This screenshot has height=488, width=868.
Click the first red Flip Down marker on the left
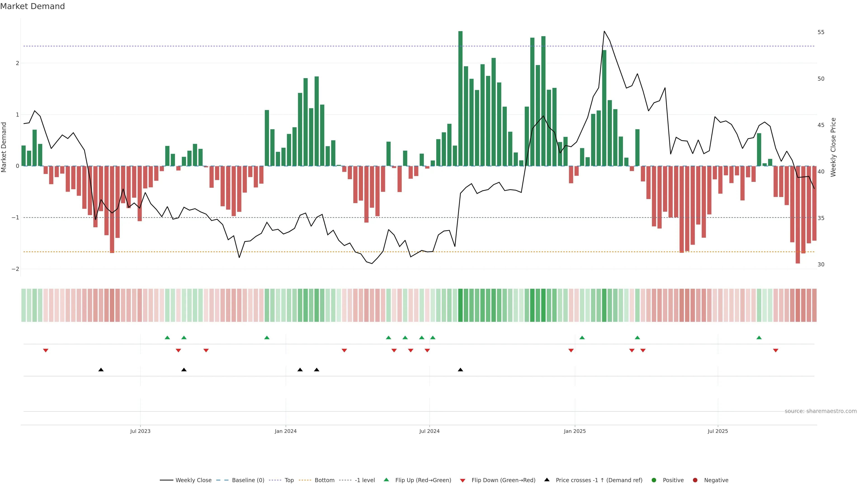point(45,351)
